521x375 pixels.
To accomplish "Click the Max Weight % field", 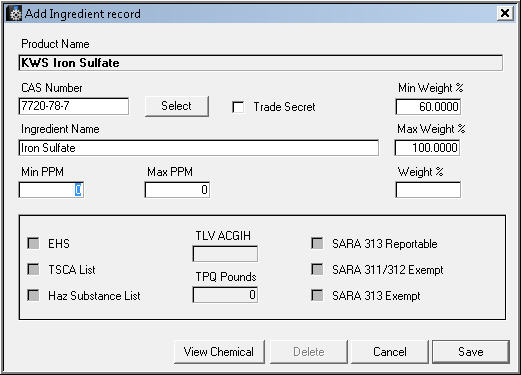I will [x=428, y=148].
